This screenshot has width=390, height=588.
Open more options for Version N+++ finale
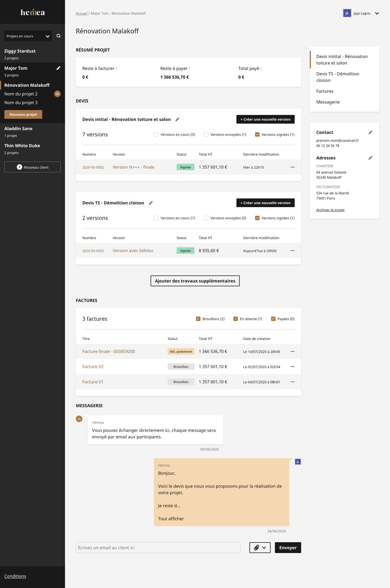292,167
